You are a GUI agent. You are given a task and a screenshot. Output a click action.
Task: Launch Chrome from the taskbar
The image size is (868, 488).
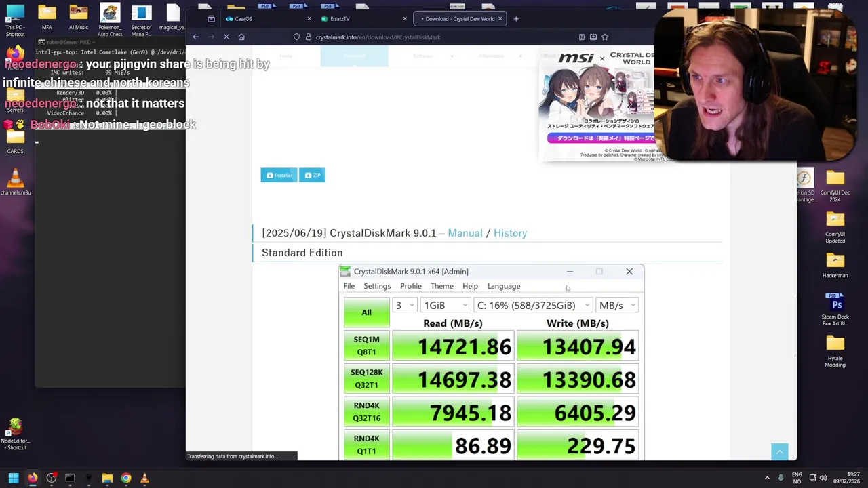point(126,479)
